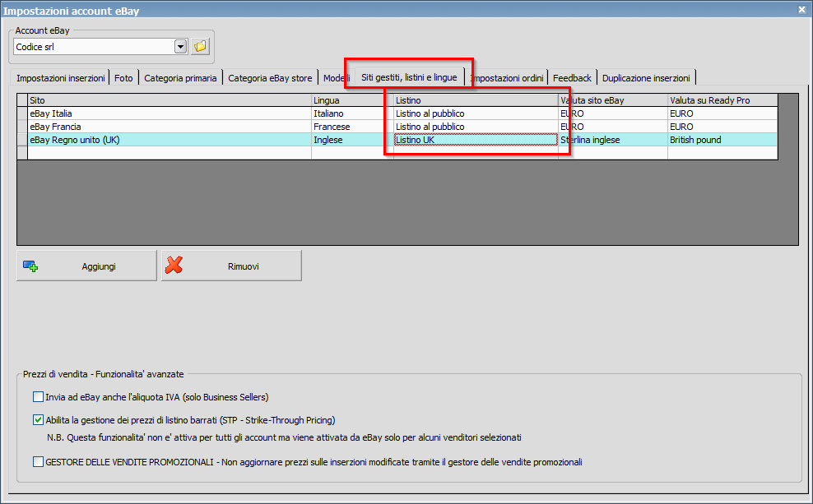The width and height of the screenshot is (813, 504).
Task: Select Siti gestiti, listini e lingue tab
Action: tap(409, 77)
